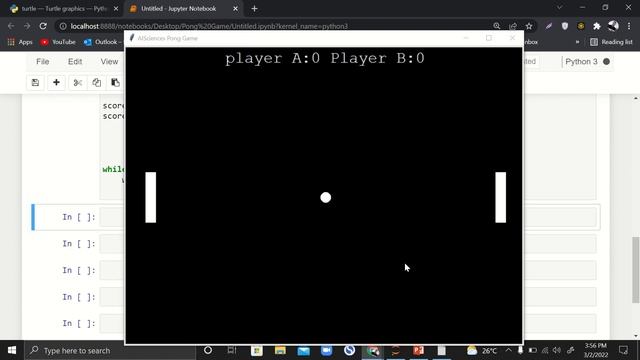640x360 pixels.
Task: Open Cortana circle on the taskbar
Action: coord(208,350)
